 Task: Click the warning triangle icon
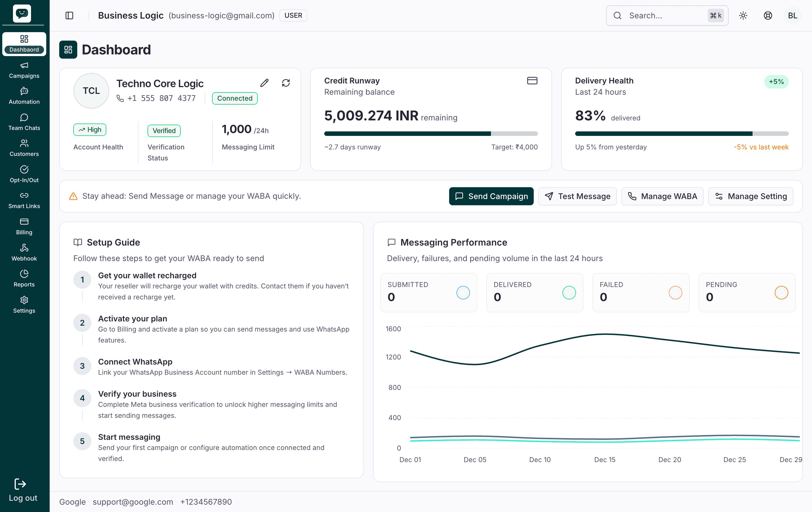click(x=73, y=196)
